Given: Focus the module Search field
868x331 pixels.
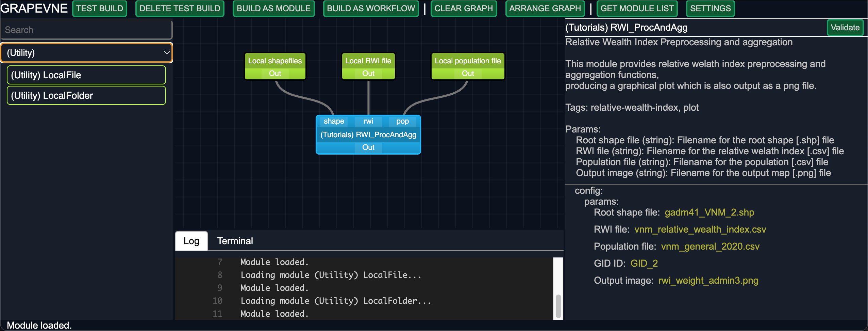Looking at the screenshot, I should click(x=86, y=30).
